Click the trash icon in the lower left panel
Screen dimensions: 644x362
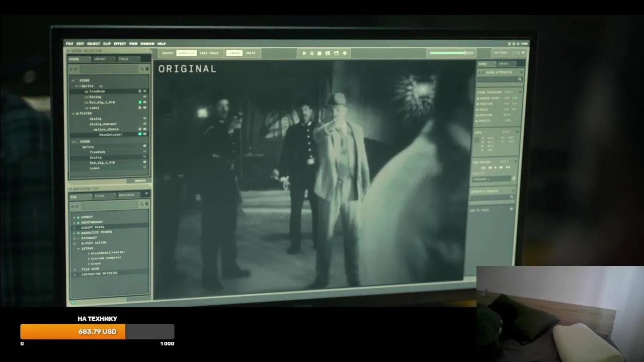point(147,204)
